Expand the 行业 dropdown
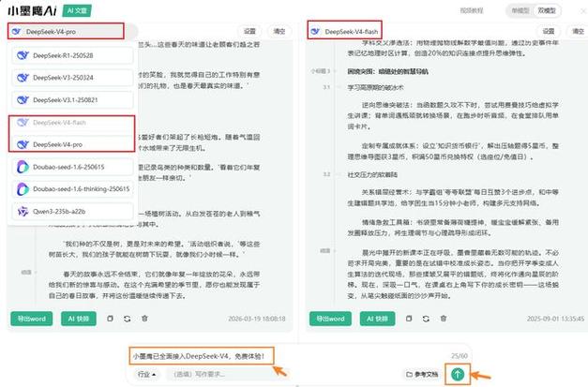This screenshot has height=387, width=588. [146, 374]
